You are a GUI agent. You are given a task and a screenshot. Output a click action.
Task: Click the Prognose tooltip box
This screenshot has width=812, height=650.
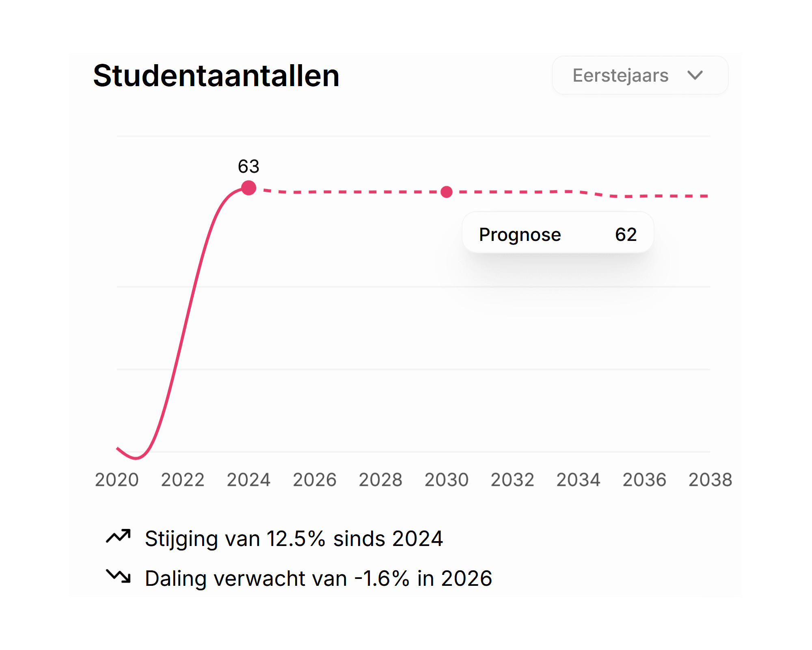pyautogui.click(x=557, y=233)
